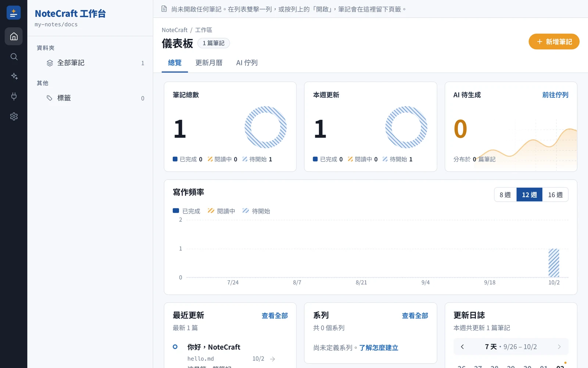This screenshot has height=368, width=588.
Task: Click the hello.md filename
Action: coord(201,359)
